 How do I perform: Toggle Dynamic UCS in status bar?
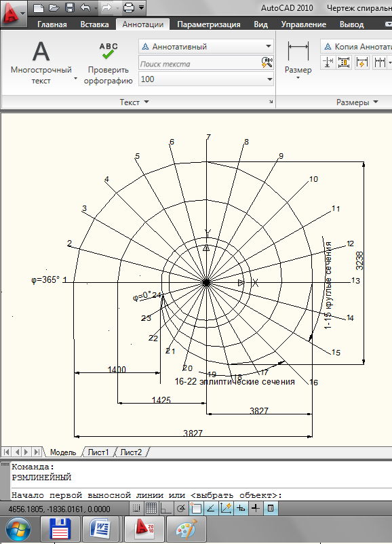pyautogui.click(x=226, y=509)
